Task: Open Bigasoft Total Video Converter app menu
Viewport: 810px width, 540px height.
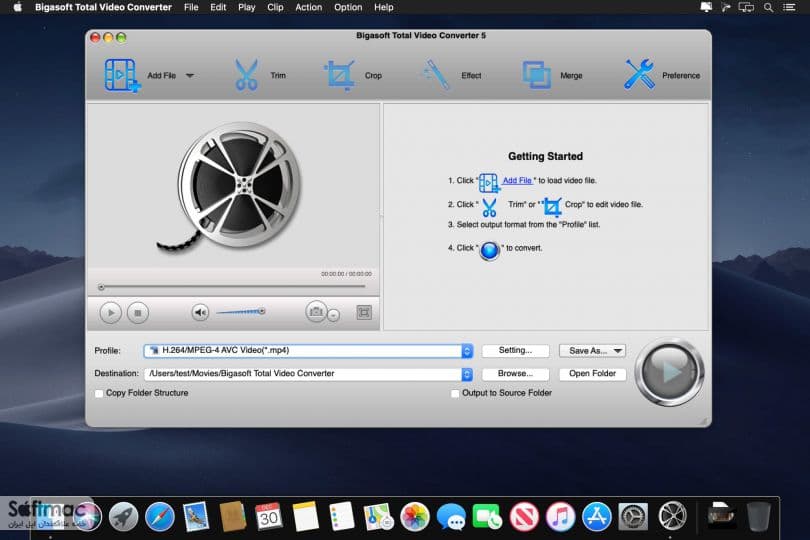Action: point(103,7)
